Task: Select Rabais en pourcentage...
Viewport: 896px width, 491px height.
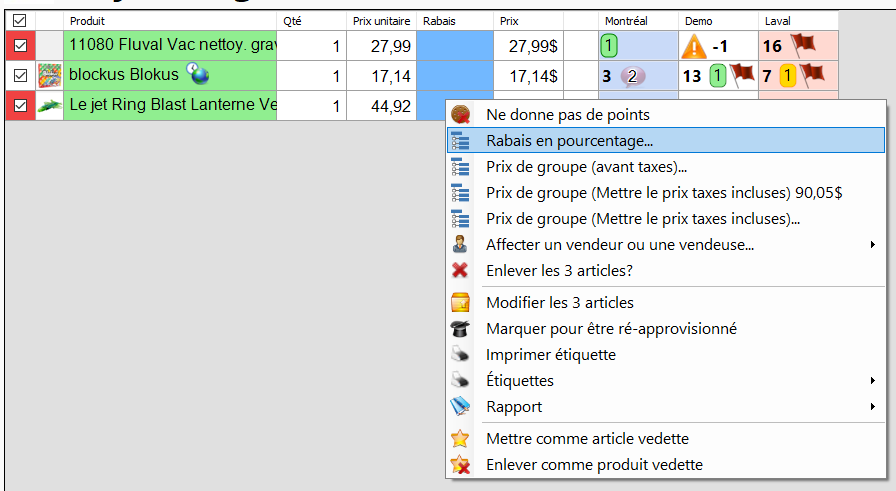Action: click(666, 141)
